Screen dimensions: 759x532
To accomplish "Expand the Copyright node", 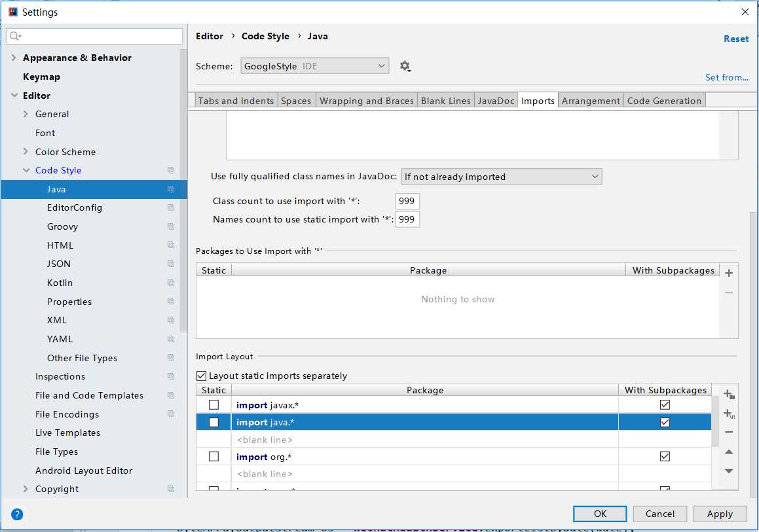I will (x=26, y=489).
